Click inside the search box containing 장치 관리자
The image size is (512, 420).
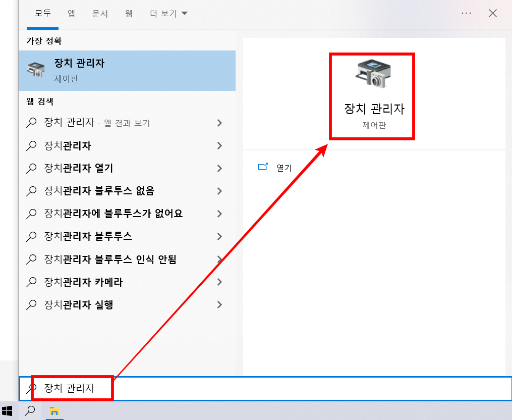(265, 388)
